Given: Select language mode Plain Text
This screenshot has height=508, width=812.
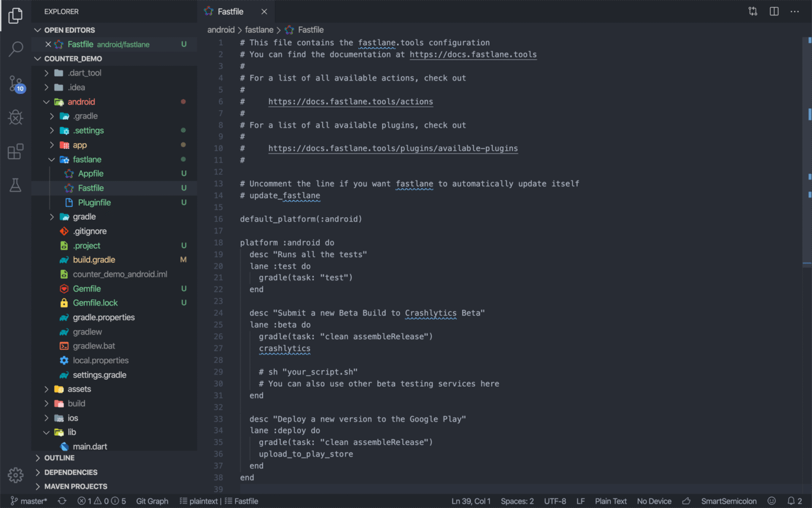Looking at the screenshot, I should [611, 501].
